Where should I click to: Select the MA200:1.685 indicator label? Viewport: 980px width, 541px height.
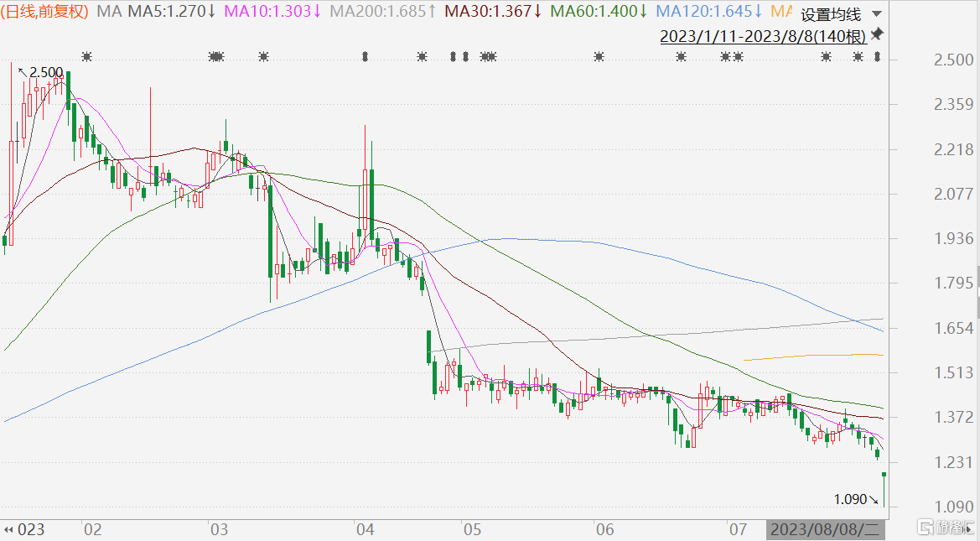click(383, 11)
